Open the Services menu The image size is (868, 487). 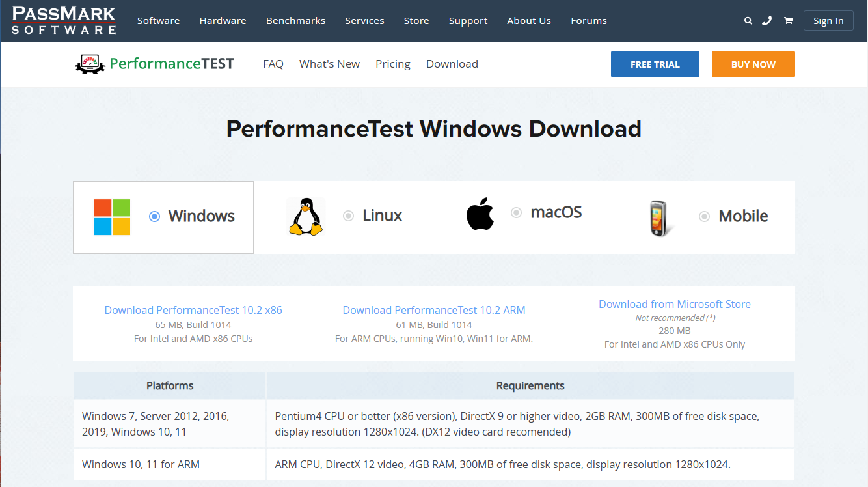(x=364, y=21)
